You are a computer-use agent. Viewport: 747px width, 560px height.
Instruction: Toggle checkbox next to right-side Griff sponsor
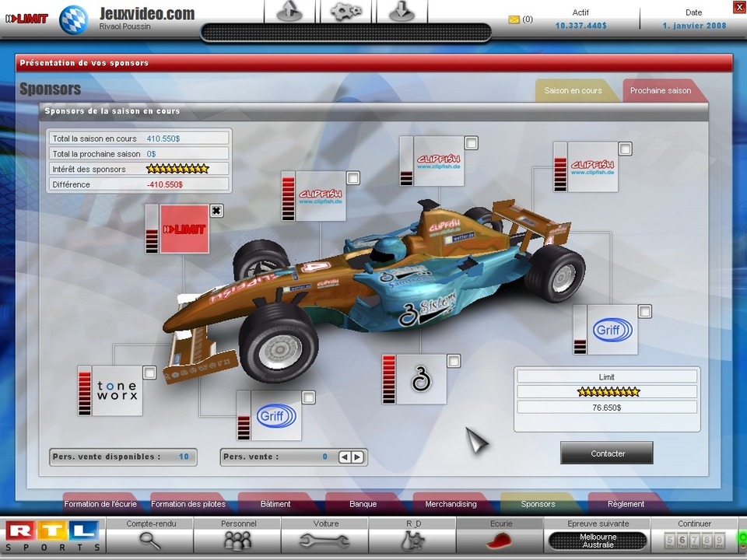(644, 311)
